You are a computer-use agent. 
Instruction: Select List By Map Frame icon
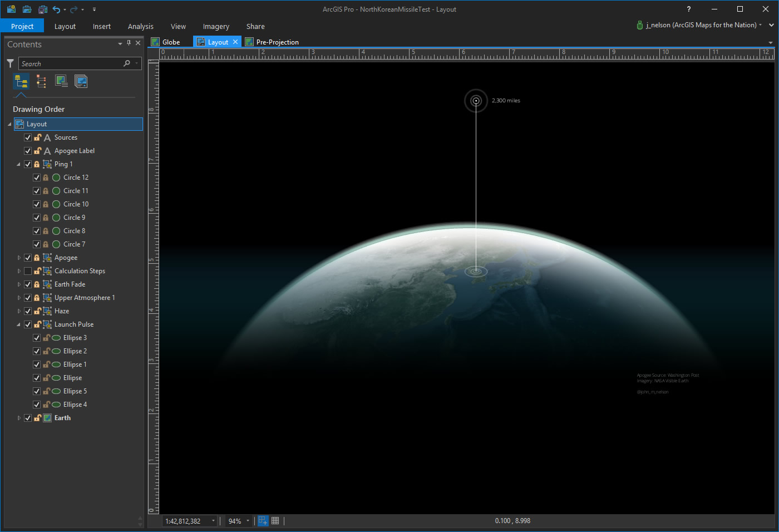tap(61, 82)
